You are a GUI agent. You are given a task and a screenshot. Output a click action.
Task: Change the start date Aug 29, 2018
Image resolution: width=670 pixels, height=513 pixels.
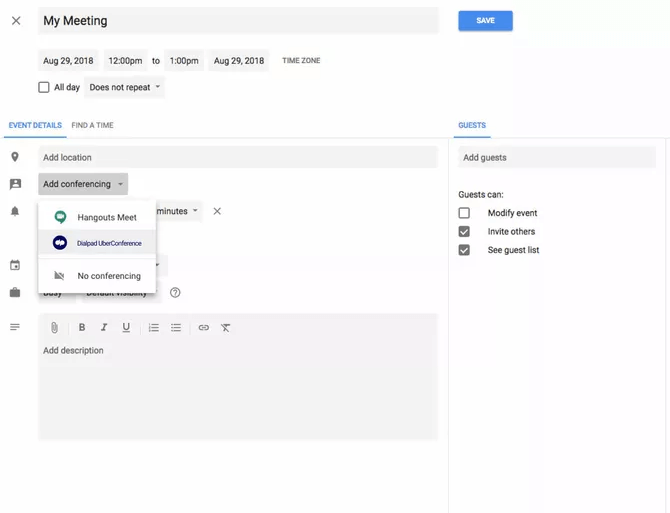click(68, 61)
